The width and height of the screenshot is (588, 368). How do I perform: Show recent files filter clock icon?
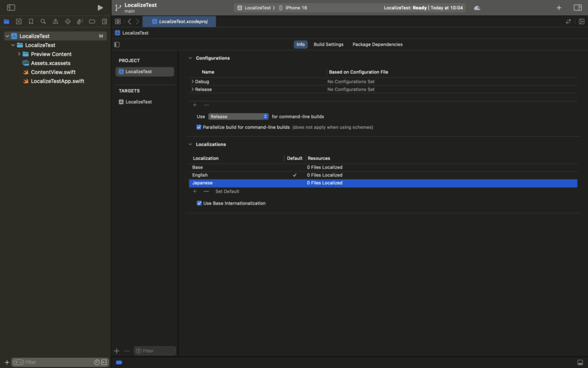(96, 362)
